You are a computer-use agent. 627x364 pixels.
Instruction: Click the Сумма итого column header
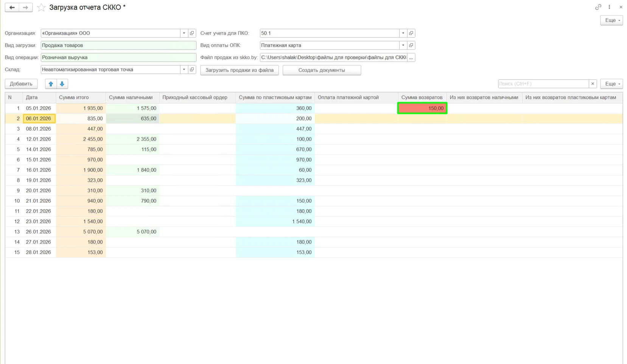point(81,98)
